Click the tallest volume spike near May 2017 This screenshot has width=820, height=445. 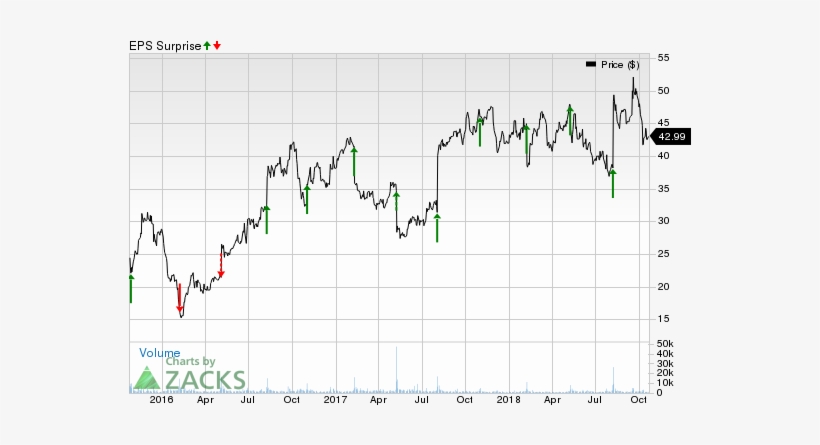(396, 369)
